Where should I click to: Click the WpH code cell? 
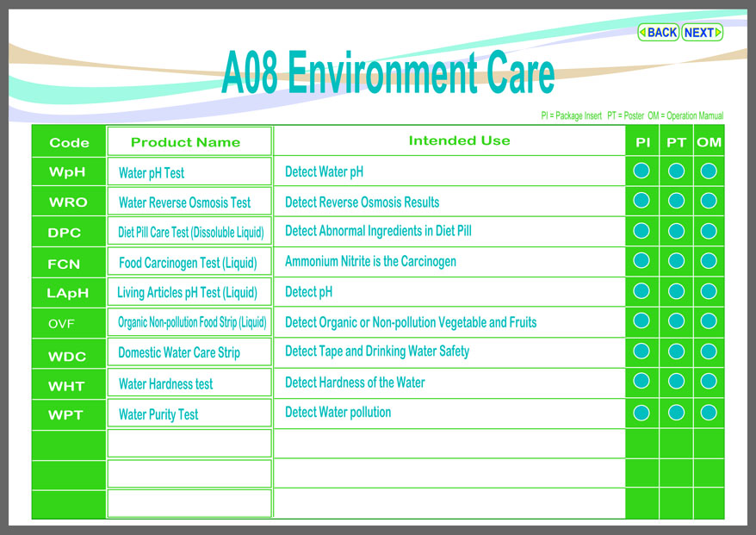pyautogui.click(x=67, y=172)
